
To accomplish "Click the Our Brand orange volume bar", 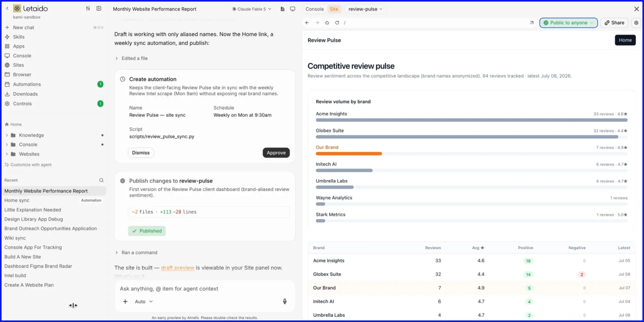I will click(349, 153).
